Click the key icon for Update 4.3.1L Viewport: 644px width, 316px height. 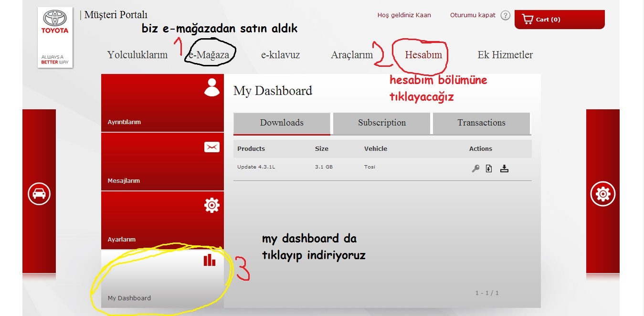tap(475, 168)
